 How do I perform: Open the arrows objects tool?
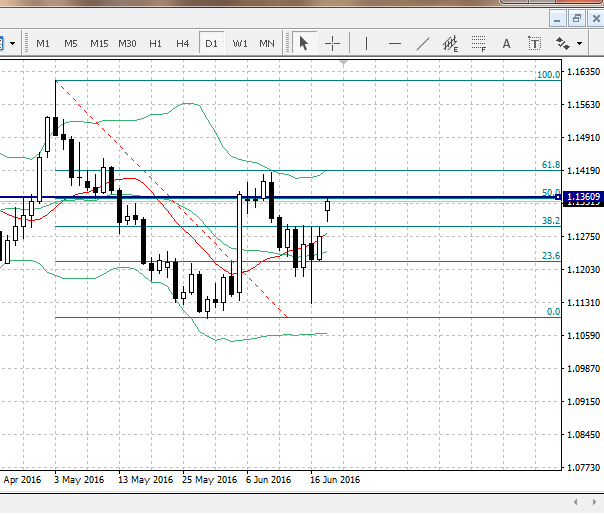point(562,44)
